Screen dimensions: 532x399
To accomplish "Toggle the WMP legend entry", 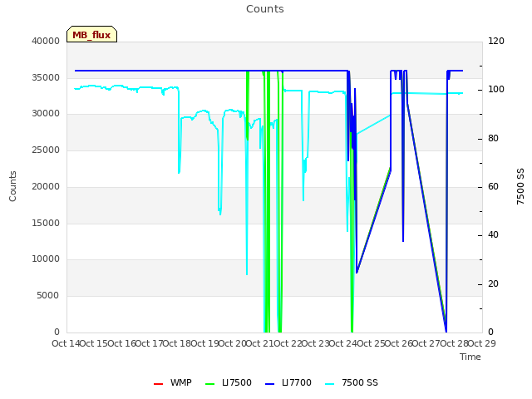I will 172,382.
